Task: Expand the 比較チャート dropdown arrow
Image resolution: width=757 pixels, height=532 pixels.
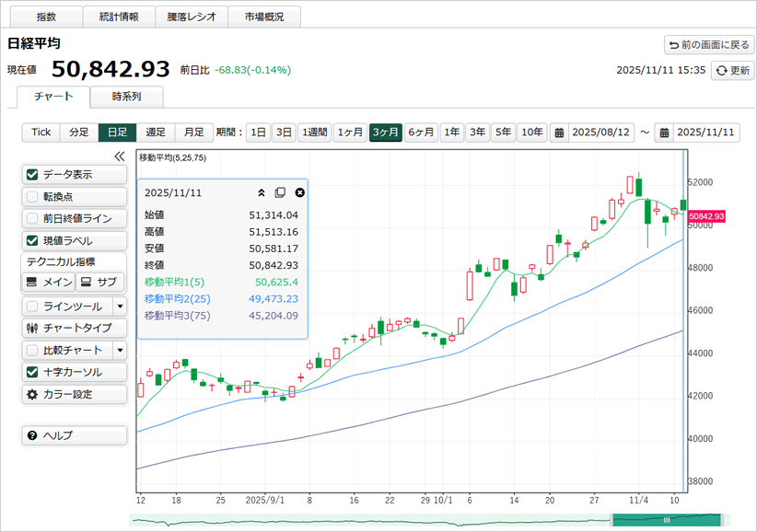Action: (119, 350)
